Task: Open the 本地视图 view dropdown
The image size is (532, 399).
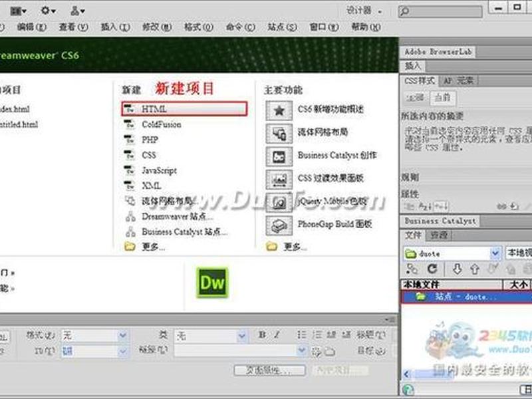Action: coord(519,253)
